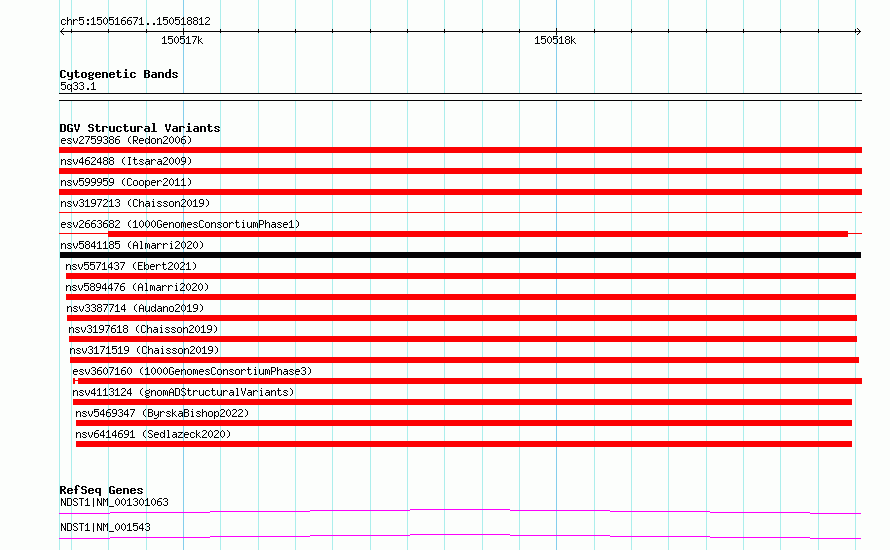The width and height of the screenshot is (890, 550).
Task: Open variant nsv4113124 (gnomADStructuralVariants) label
Action: click(x=183, y=392)
